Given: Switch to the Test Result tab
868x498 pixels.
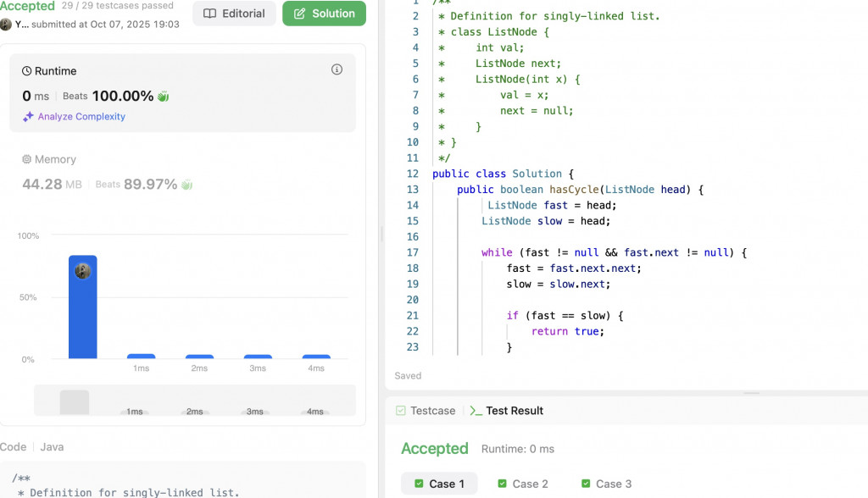Looking at the screenshot, I should coord(507,411).
